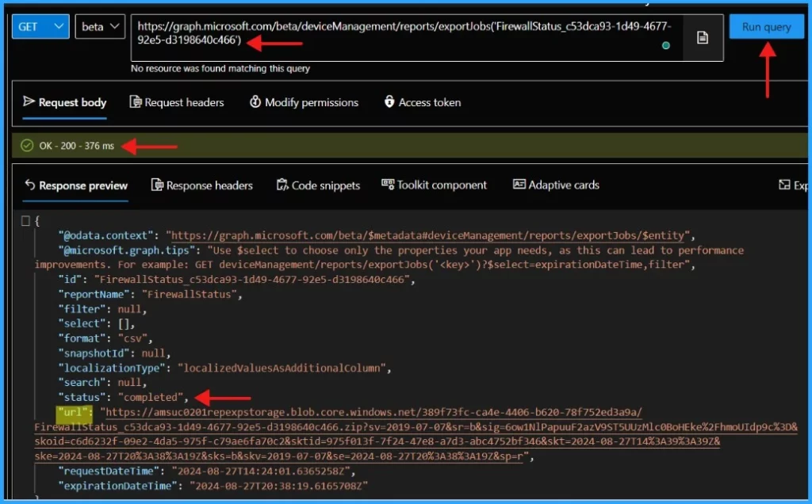Collapse the JSON root object toggle
Viewport: 812px width, 504px height.
click(25, 221)
